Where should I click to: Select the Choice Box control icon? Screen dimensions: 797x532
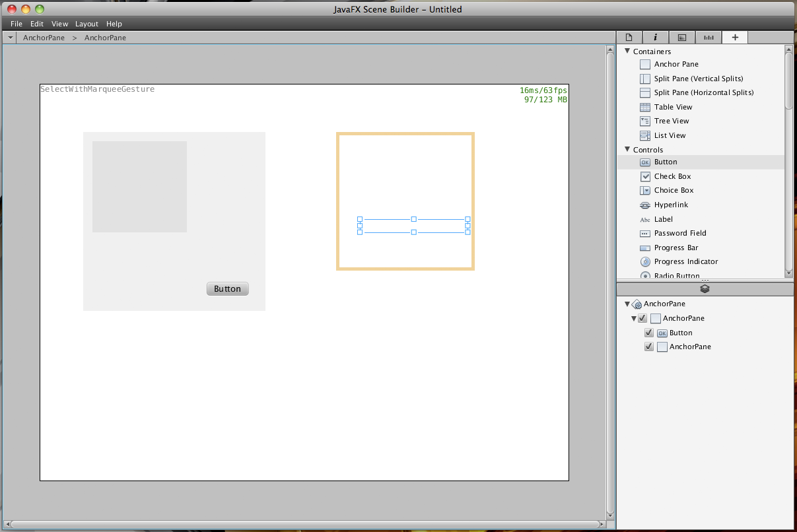tap(645, 191)
